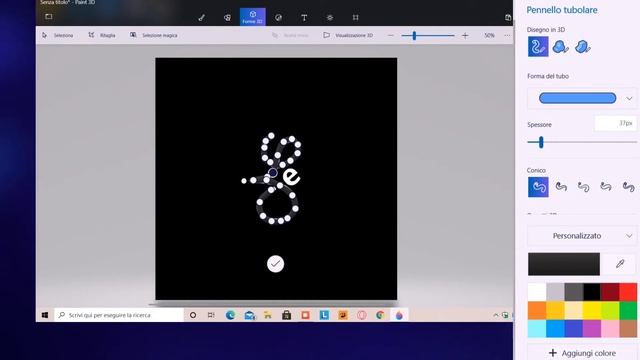
Task: Open Microsoft Store from the taskbar
Action: coord(287,315)
